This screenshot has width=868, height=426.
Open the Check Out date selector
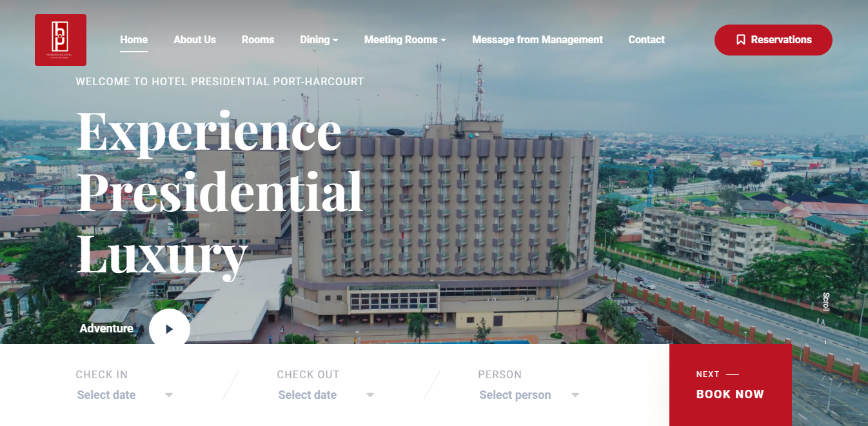(x=326, y=395)
